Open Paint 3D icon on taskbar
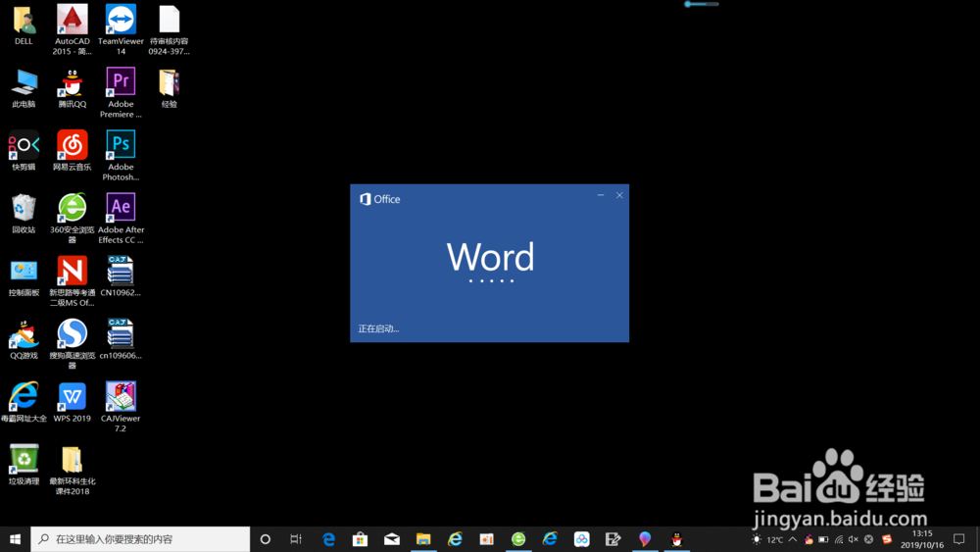 click(645, 539)
